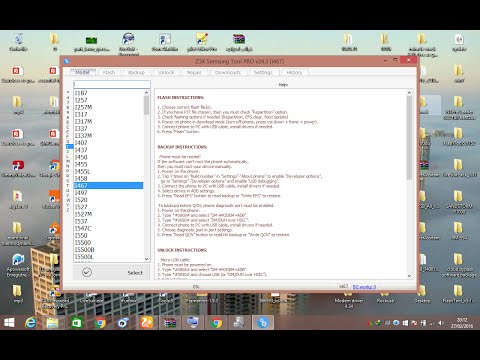This screenshot has width=480, height=360.
Task: Open Chrome icon beside the Store icon
Action: pos(100,323)
